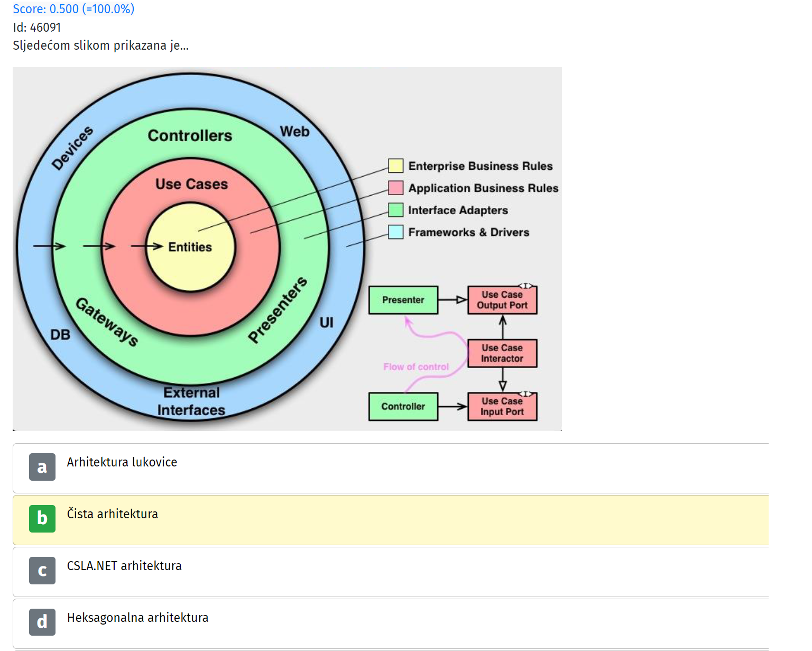
Task: Click the Use Case Input Port box
Action: [502, 407]
